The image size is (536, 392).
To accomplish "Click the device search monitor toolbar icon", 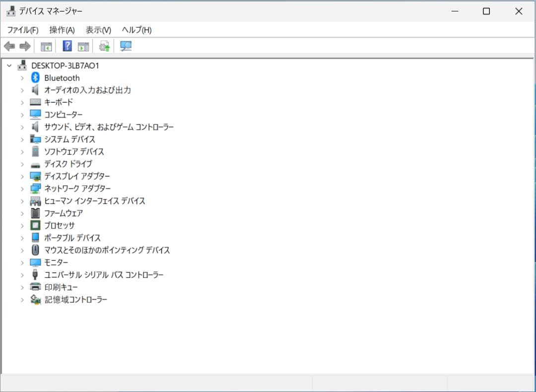I will click(x=126, y=46).
